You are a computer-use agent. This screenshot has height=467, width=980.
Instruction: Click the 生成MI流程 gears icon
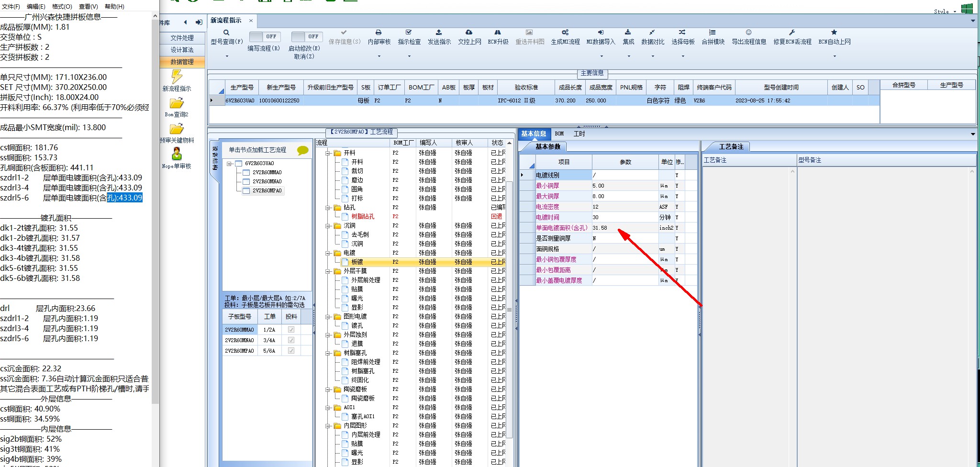pyautogui.click(x=565, y=33)
